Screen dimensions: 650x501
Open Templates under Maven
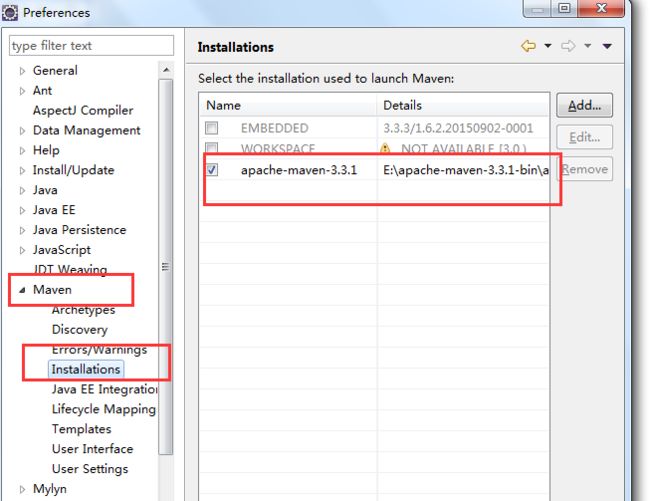(81, 429)
